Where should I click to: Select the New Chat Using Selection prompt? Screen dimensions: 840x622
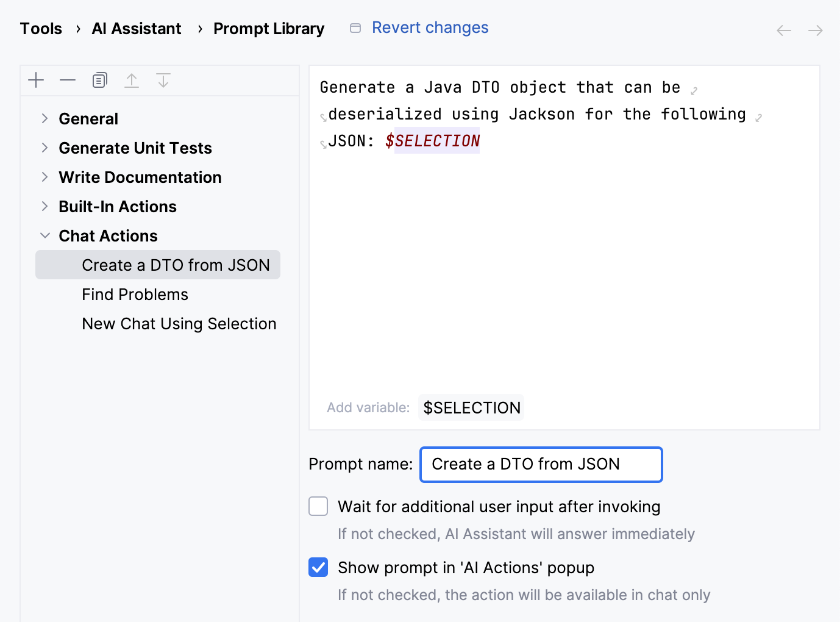point(179,323)
